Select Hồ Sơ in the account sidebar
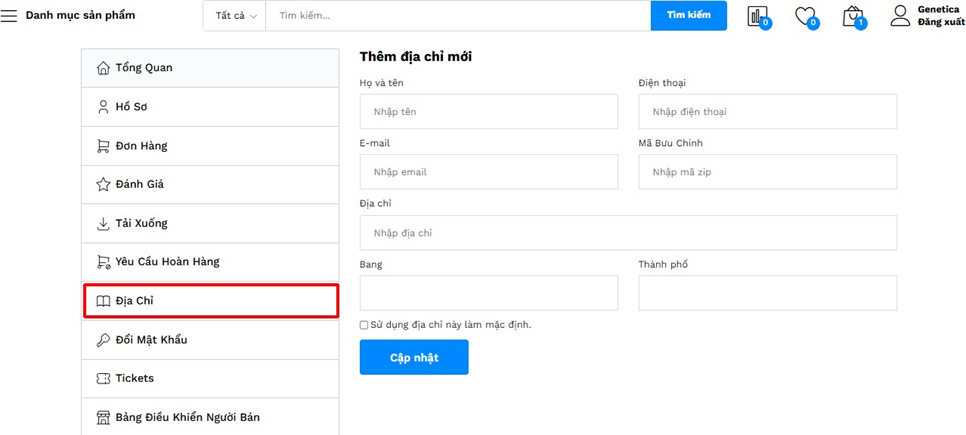The image size is (966, 435). point(131,107)
